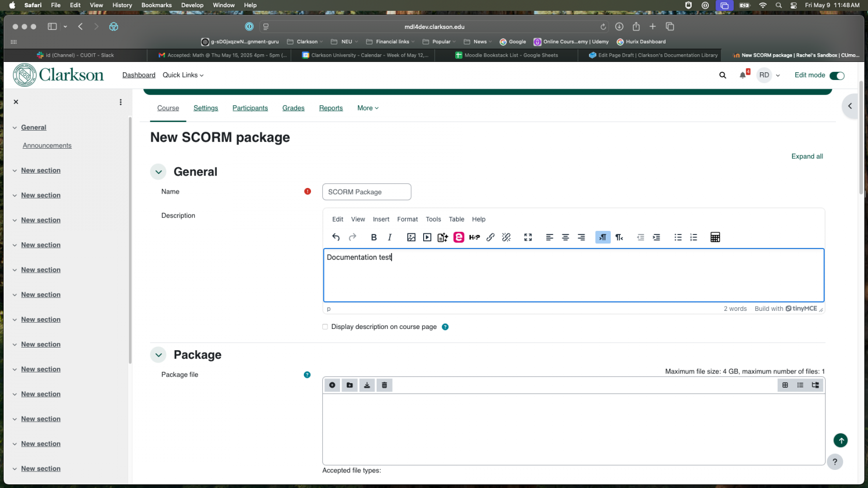Click the Safari reload page icon
868x488 pixels.
pos(603,27)
